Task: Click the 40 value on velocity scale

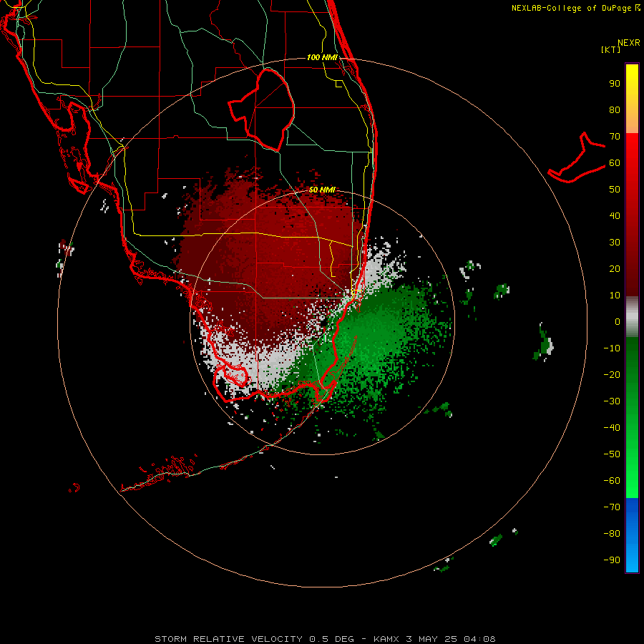Action: tap(615, 216)
